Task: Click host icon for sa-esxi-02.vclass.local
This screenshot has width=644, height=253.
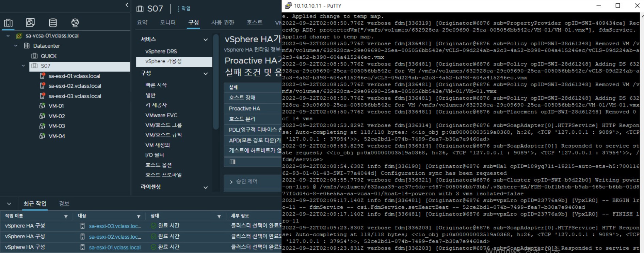Action: (42, 86)
